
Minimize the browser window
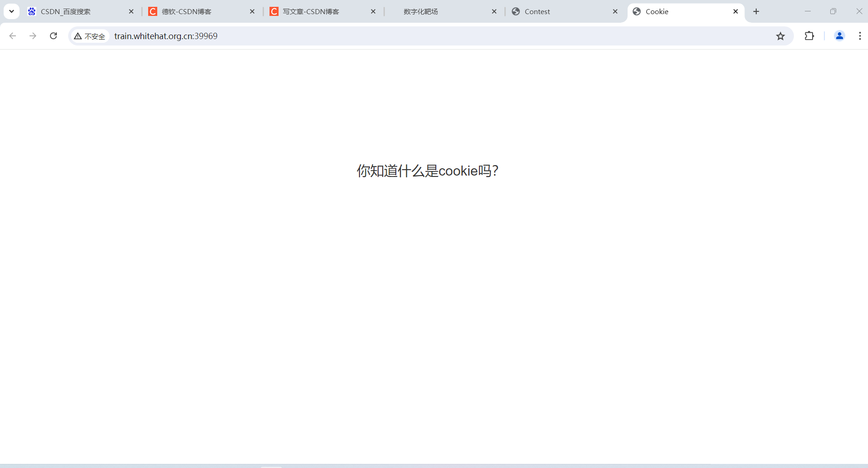808,11
